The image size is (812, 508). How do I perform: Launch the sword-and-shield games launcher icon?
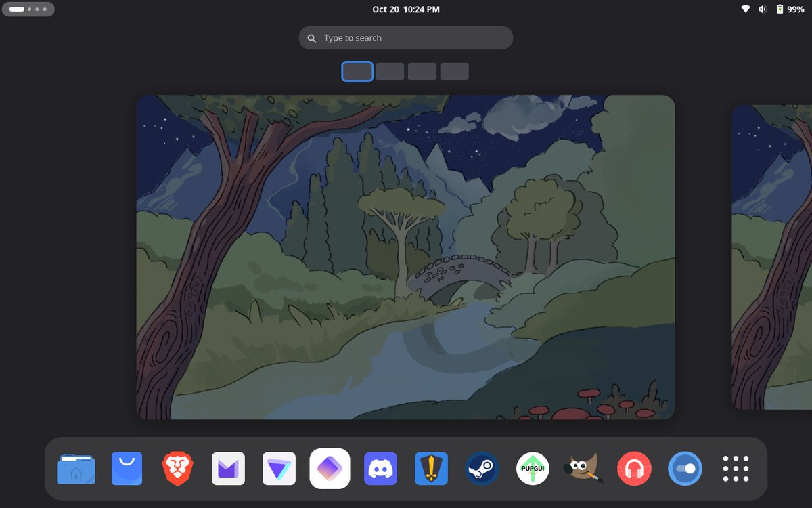[431, 469]
